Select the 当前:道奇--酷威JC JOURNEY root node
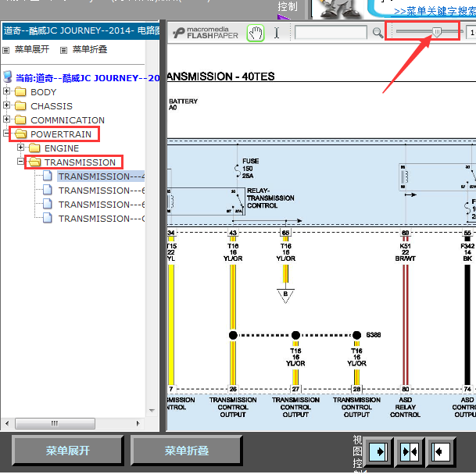Image resolution: width=476 pixels, height=474 pixels. pos(88,78)
